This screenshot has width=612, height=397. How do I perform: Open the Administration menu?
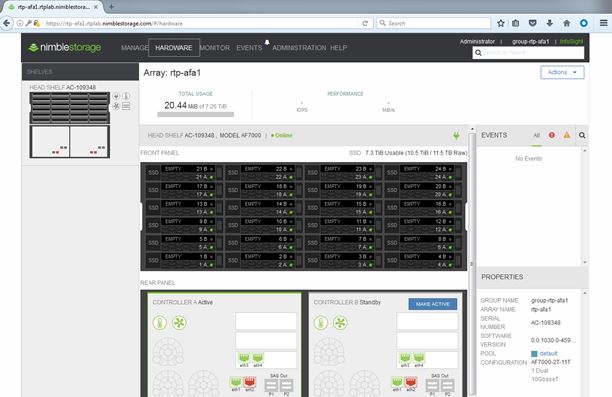click(x=299, y=48)
